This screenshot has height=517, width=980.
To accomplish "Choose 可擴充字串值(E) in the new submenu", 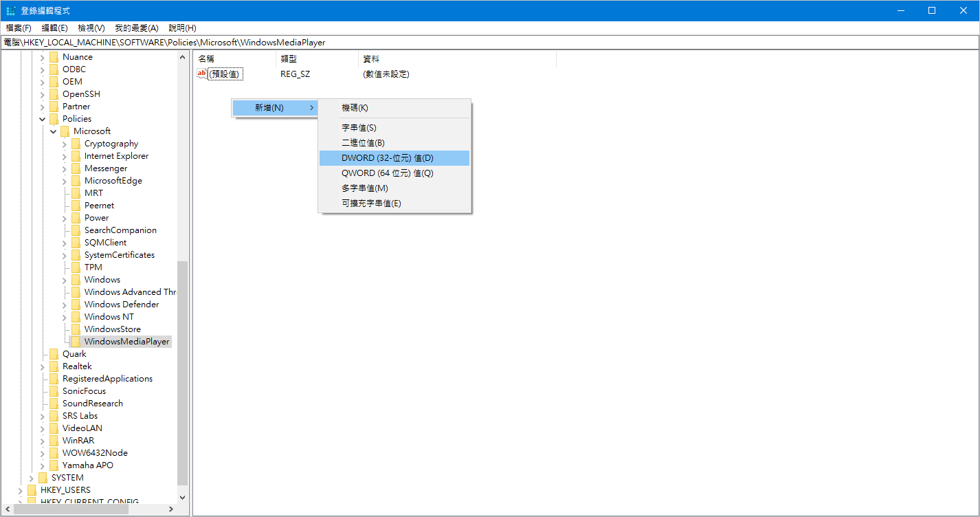I will point(394,203).
